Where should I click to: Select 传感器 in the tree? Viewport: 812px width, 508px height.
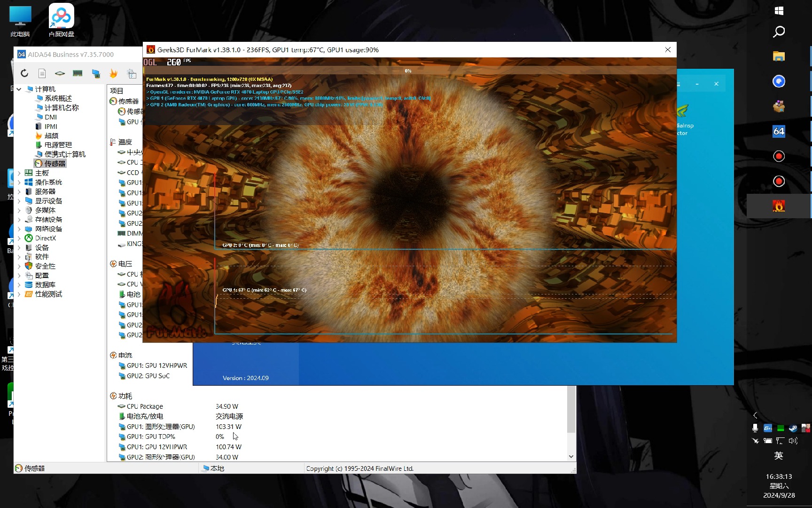tap(55, 164)
